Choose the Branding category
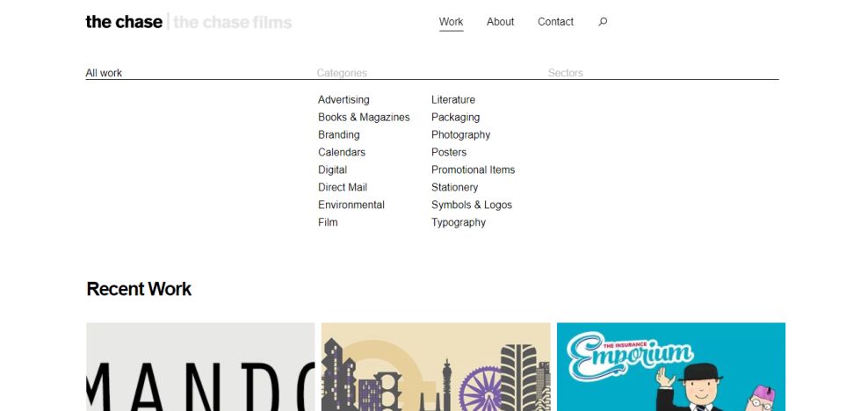Screen dimensions: 868x411 [339, 135]
